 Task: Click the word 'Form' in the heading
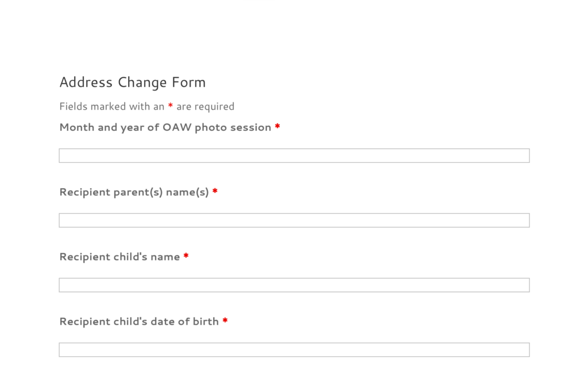pyautogui.click(x=188, y=83)
